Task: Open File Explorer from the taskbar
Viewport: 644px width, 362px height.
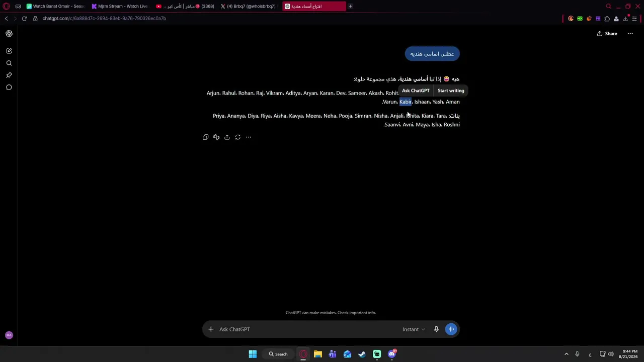Action: pos(318,354)
